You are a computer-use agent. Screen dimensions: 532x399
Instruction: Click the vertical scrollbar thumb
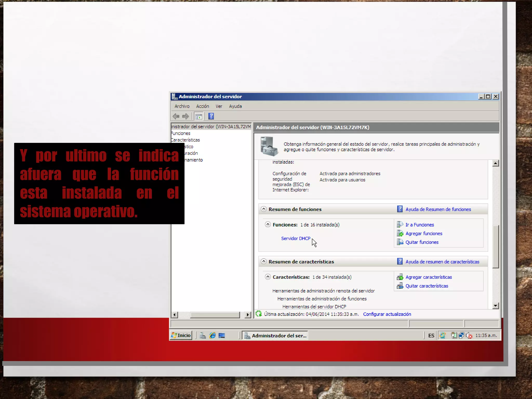(496, 247)
